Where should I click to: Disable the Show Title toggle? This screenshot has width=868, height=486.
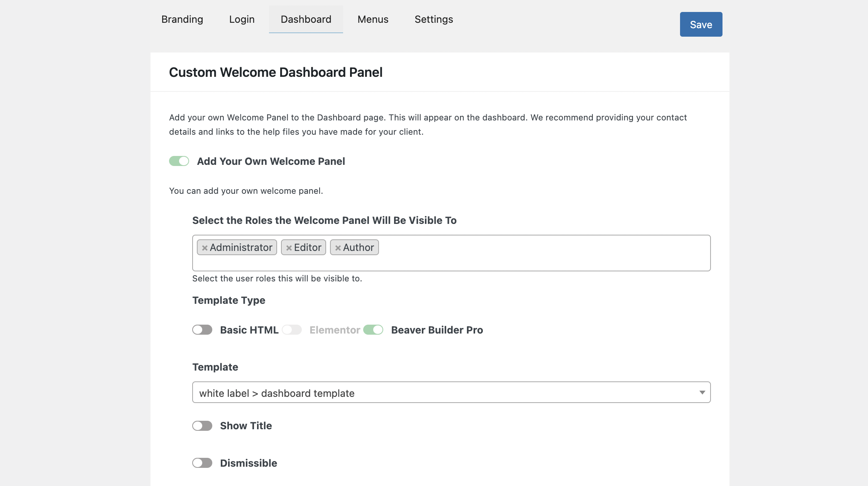[x=202, y=425]
